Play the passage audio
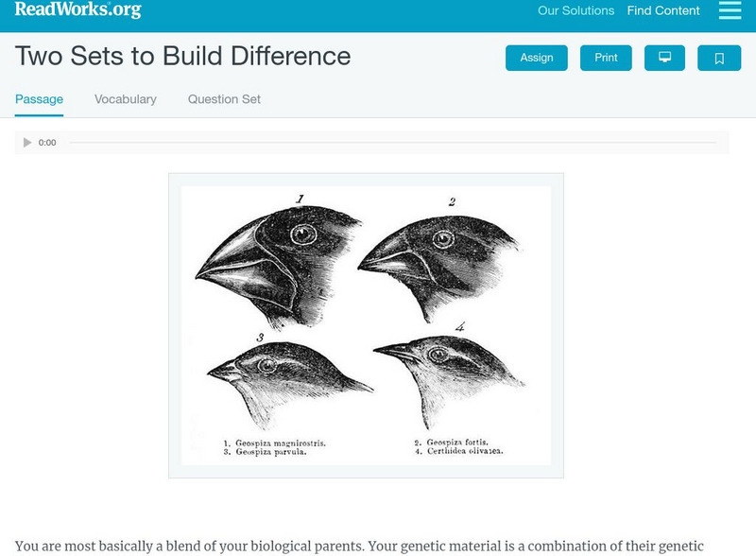Screen dimensions: 756x556 [27, 143]
